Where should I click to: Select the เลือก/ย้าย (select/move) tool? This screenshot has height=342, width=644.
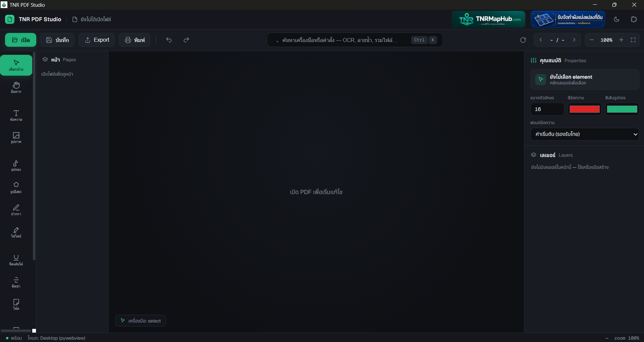coord(16,65)
